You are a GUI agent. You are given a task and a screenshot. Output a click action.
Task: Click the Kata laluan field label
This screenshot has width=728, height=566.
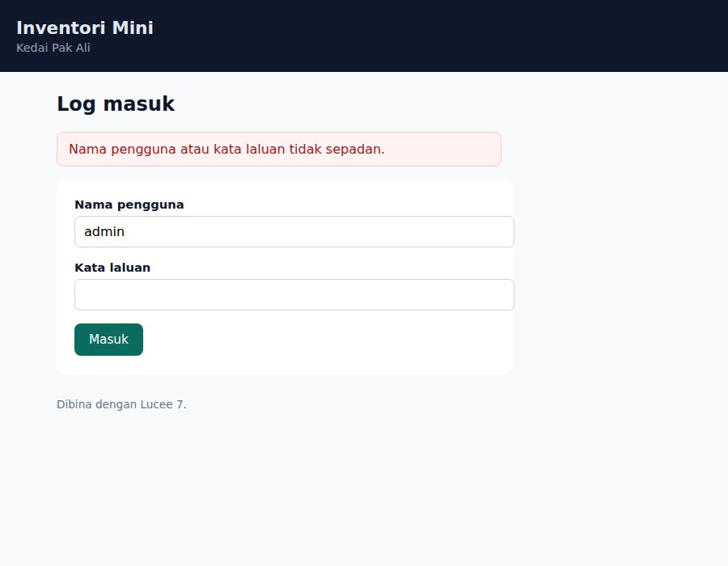[x=112, y=268]
